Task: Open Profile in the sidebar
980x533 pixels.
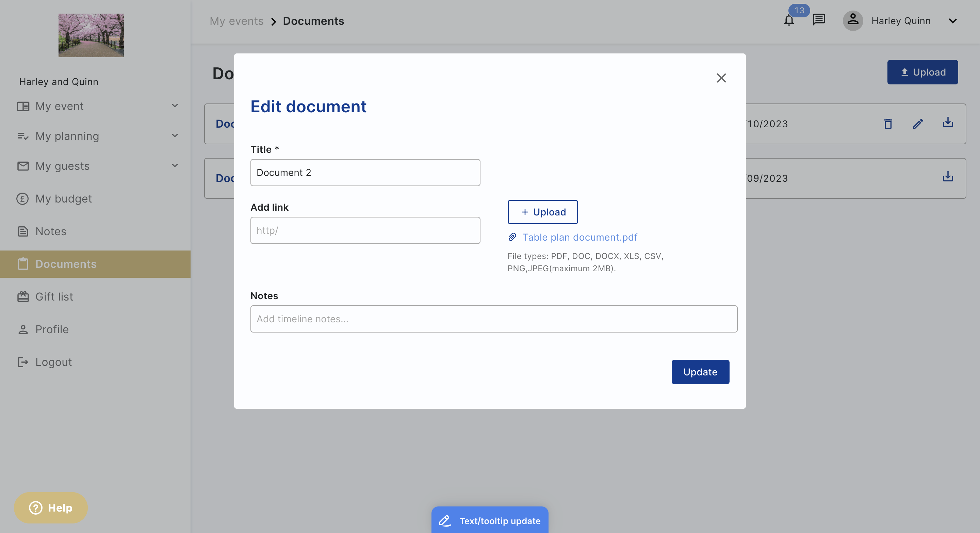Action: [x=95, y=329]
